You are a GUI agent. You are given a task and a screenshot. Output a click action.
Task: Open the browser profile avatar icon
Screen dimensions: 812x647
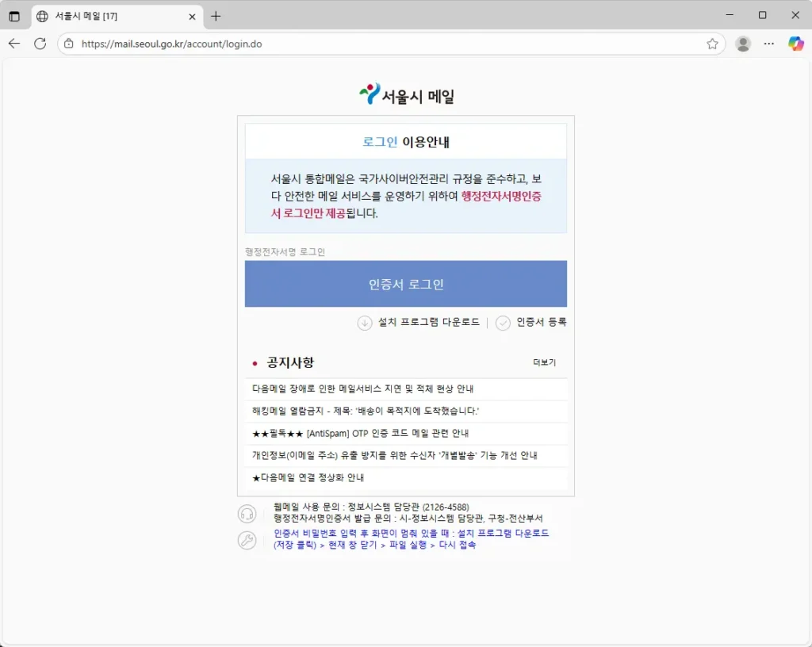click(743, 44)
